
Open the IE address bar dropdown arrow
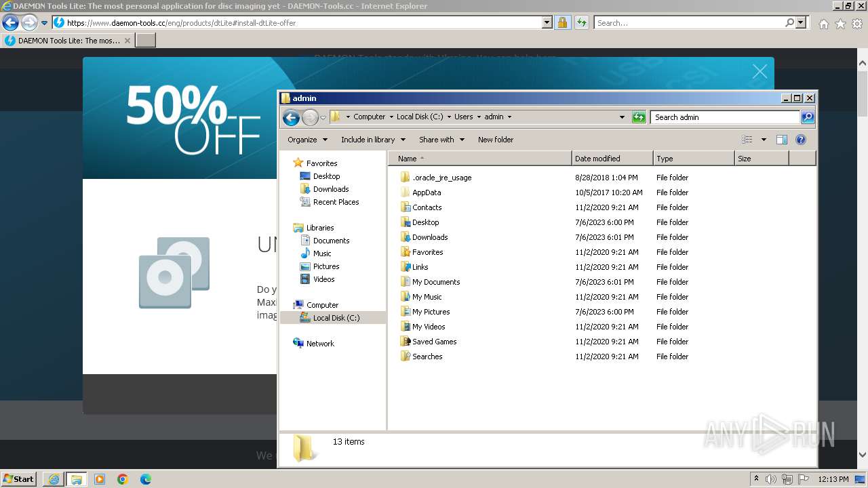tap(547, 23)
